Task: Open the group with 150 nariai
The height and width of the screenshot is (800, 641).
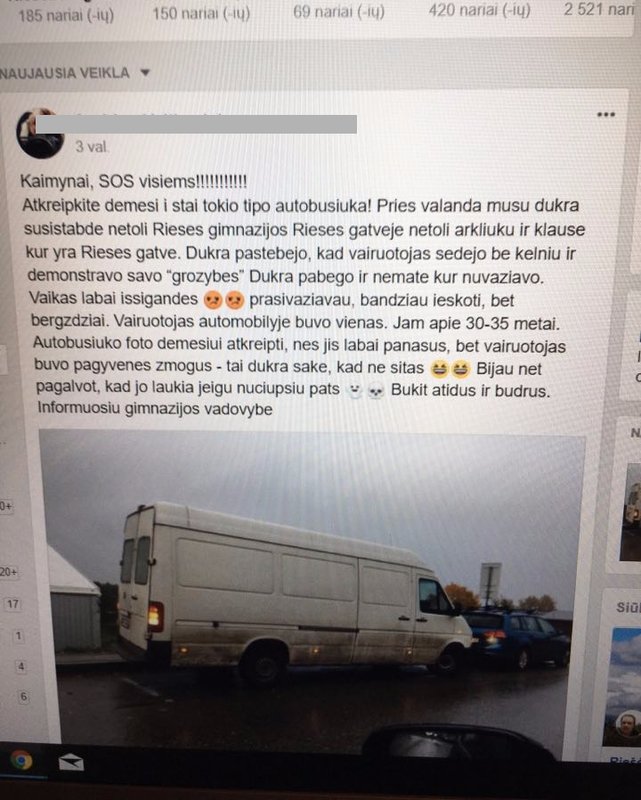Action: [x=201, y=13]
